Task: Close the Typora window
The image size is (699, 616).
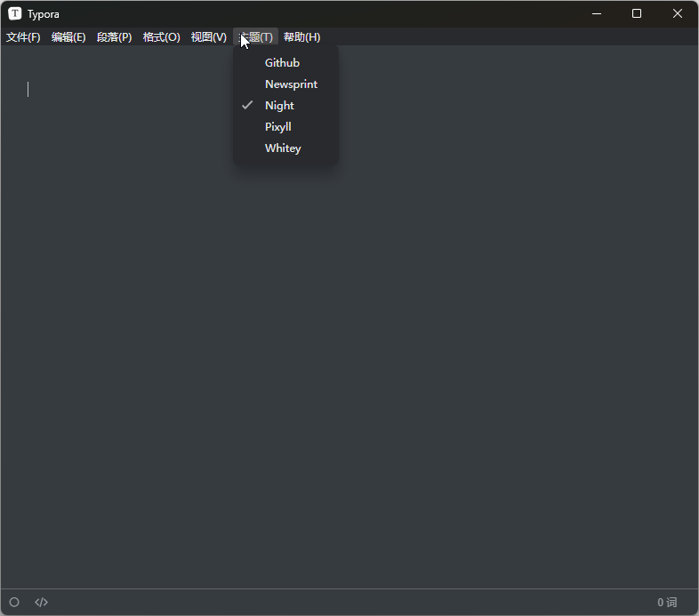Action: coord(677,13)
